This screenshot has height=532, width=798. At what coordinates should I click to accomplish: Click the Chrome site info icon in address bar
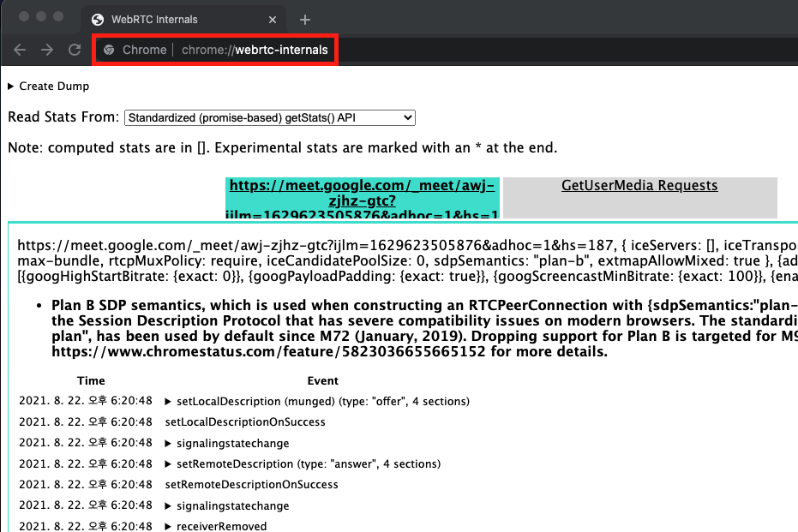[x=109, y=50]
